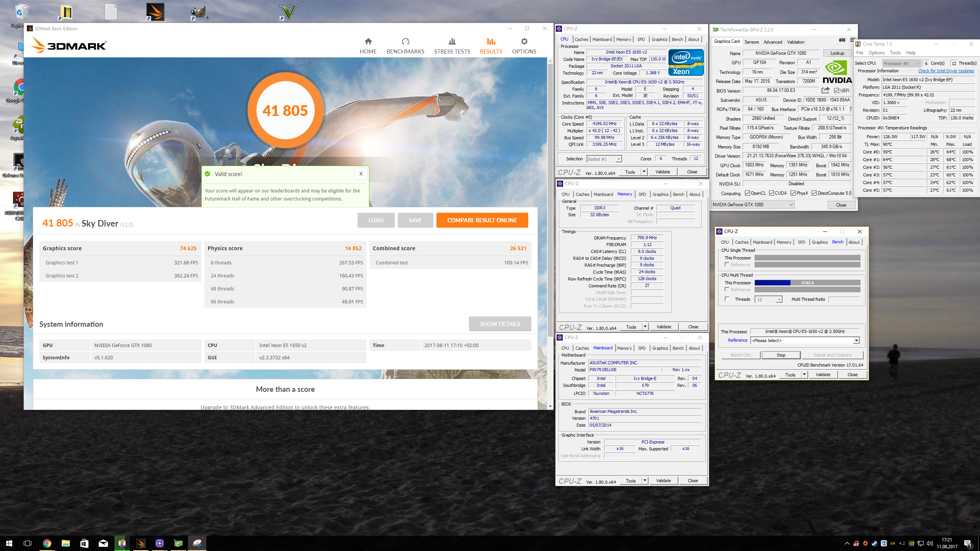This screenshot has width=980, height=551.
Task: Open the HOME icon in 3DMark
Action: 368,41
